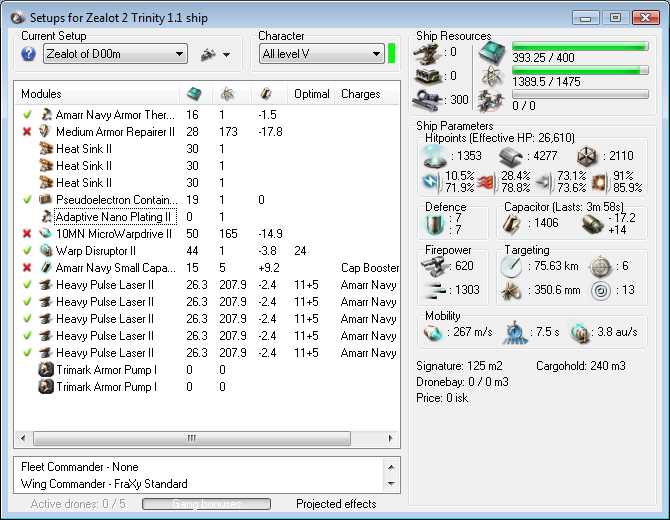670x520 pixels.
Task: Click the armor hitpoints icon
Action: pos(511,157)
